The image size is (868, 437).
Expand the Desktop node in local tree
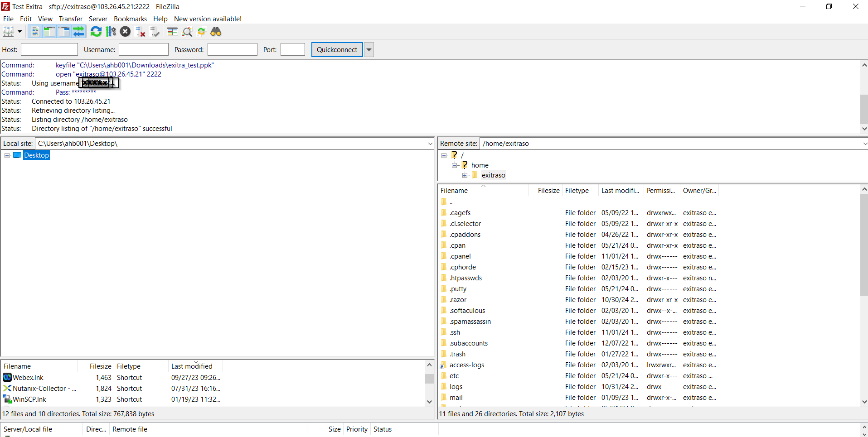pos(7,156)
